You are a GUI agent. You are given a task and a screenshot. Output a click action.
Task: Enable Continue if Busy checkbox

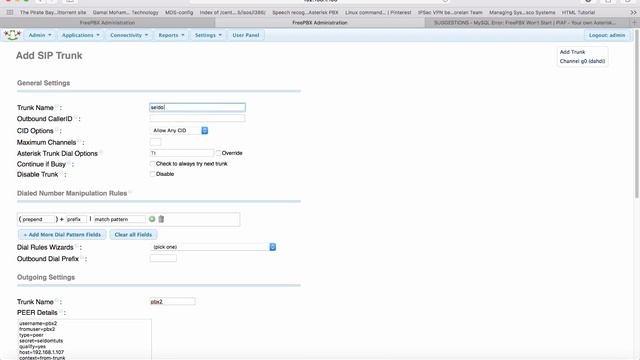(152, 164)
